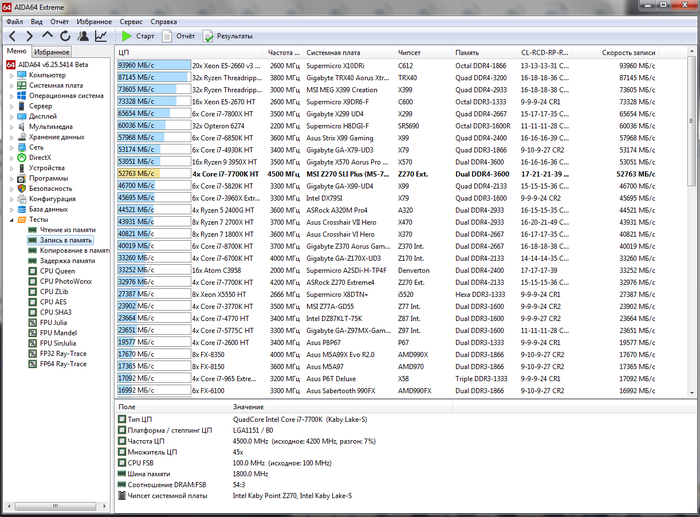Open the Сервис menu
Screen dimensions: 700x517
pyautogui.click(x=131, y=21)
